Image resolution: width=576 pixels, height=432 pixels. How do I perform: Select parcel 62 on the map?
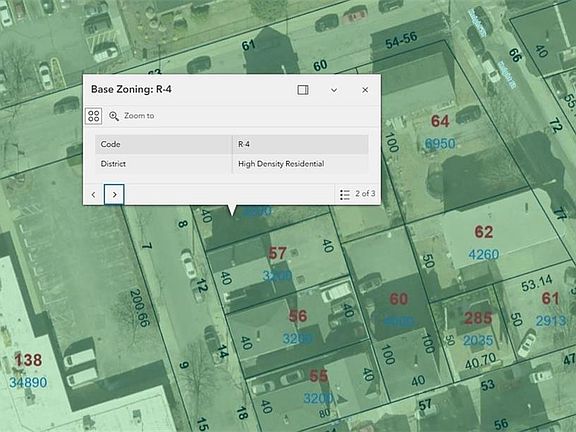(x=483, y=232)
